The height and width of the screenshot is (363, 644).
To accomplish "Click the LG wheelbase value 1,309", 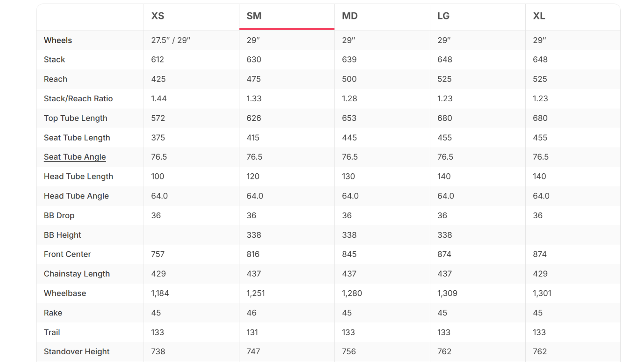I will click(447, 293).
